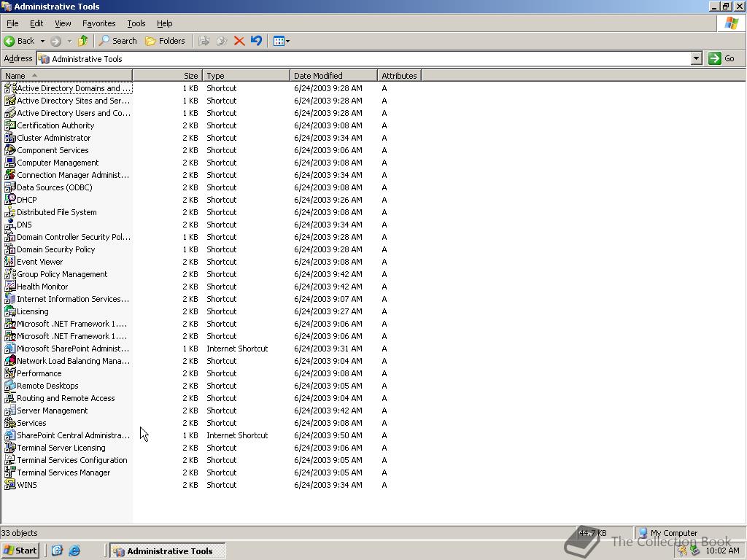Go up one folder level icon
Image resolution: width=747 pixels, height=560 pixels.
pyautogui.click(x=83, y=41)
